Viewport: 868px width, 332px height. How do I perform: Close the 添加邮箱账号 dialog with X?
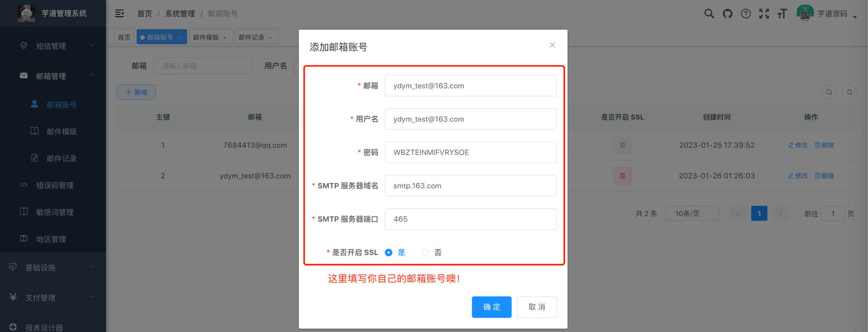click(x=552, y=45)
